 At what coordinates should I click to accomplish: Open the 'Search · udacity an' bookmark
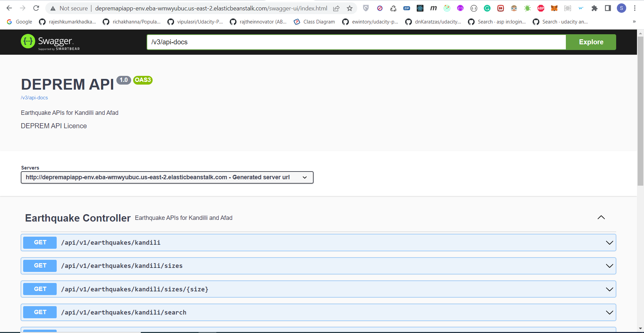560,22
